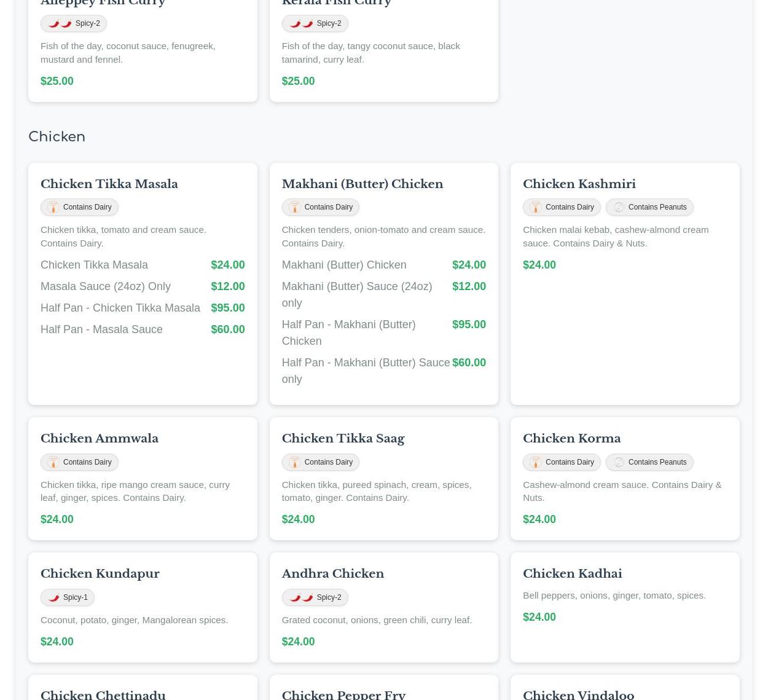Image resolution: width=768 pixels, height=700 pixels.
Task: Click chili peppers icon on Kerala Fish Curry
Action: point(301,23)
